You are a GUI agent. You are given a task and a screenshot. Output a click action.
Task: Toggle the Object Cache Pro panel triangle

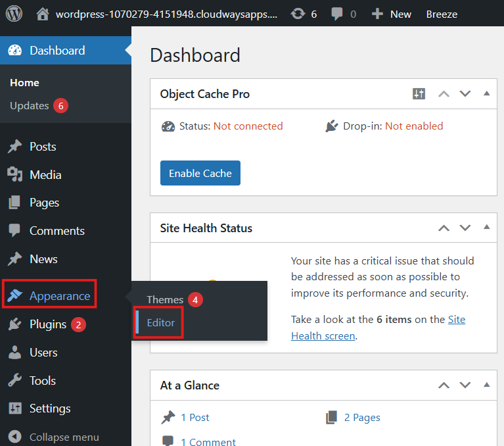click(487, 93)
